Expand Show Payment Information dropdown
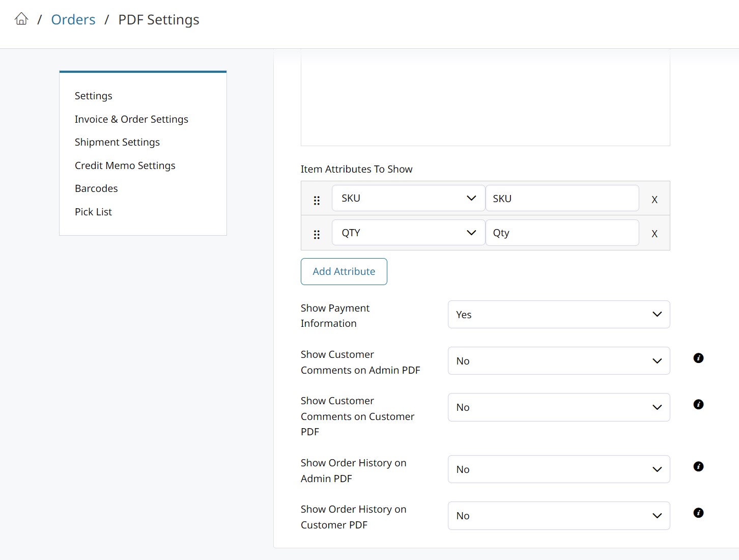The image size is (739, 560). pos(558,315)
